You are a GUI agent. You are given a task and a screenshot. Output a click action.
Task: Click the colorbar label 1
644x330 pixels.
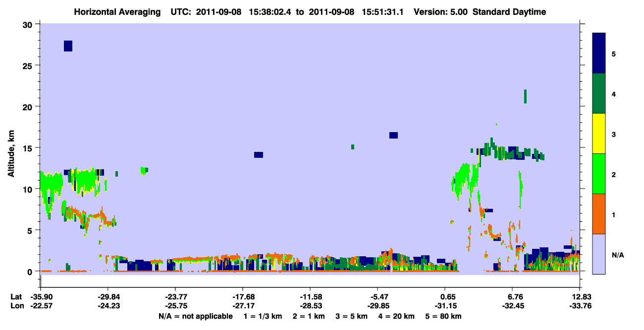(x=614, y=214)
